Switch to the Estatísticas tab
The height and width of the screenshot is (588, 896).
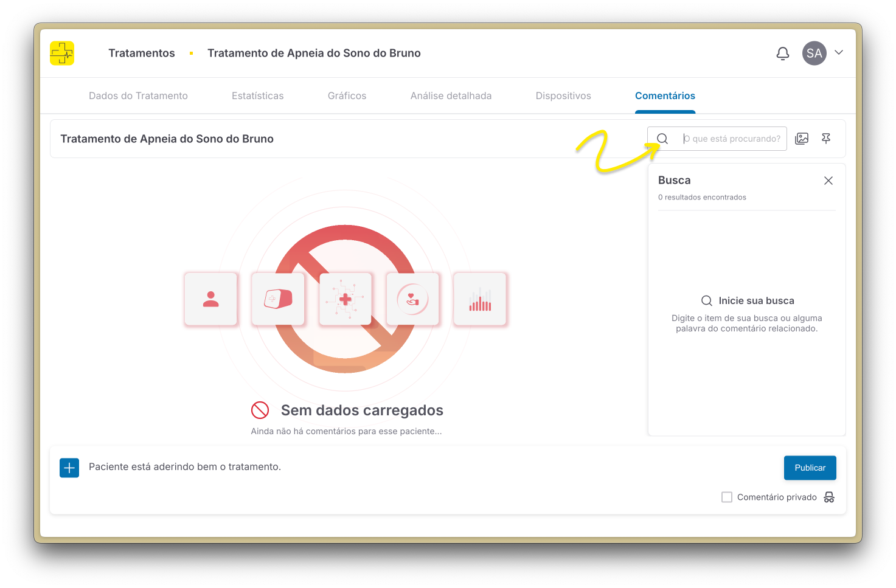click(x=257, y=96)
